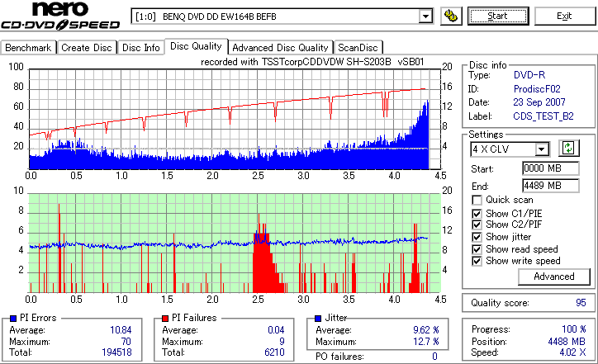Switch to the ScanDisc tab

click(x=358, y=48)
